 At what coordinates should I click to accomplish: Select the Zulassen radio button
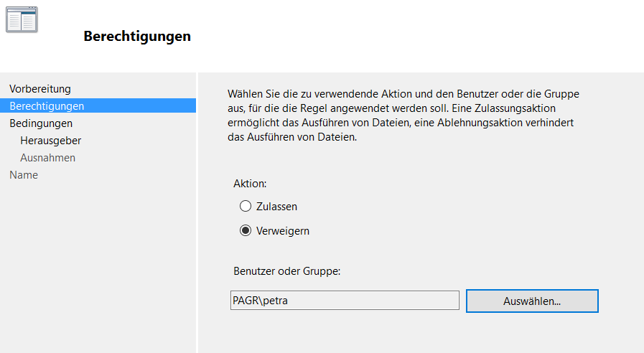246,207
